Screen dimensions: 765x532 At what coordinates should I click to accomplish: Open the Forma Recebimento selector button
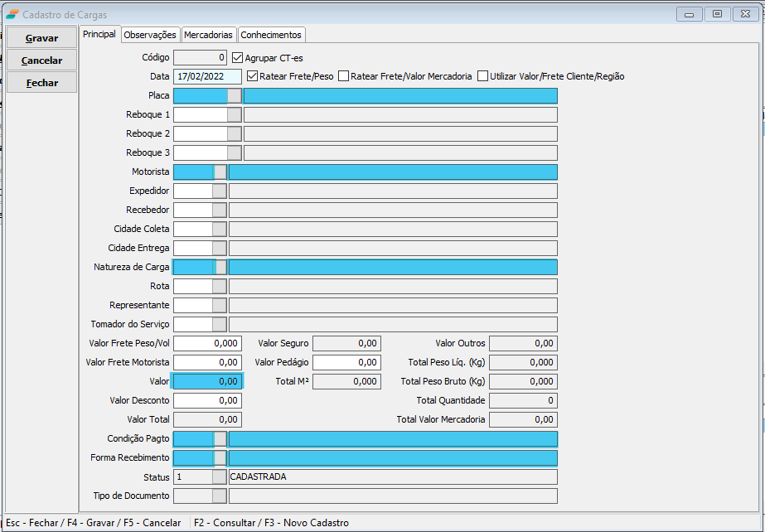[x=220, y=458]
